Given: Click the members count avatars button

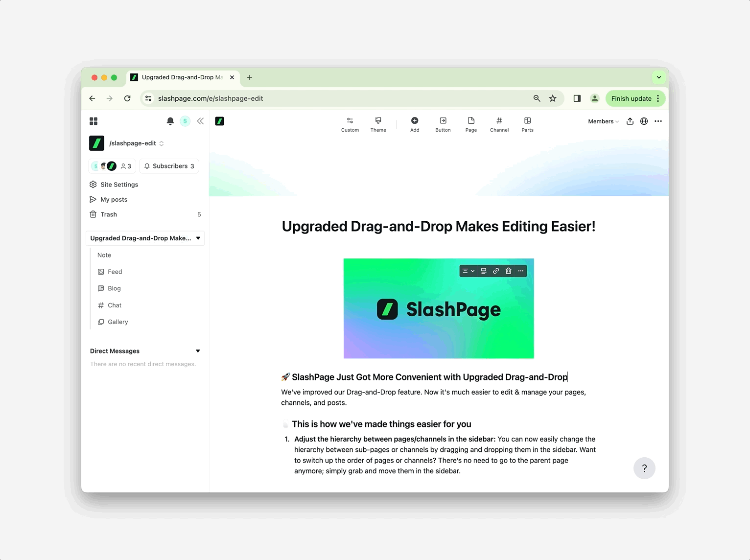Looking at the screenshot, I should 112,166.
